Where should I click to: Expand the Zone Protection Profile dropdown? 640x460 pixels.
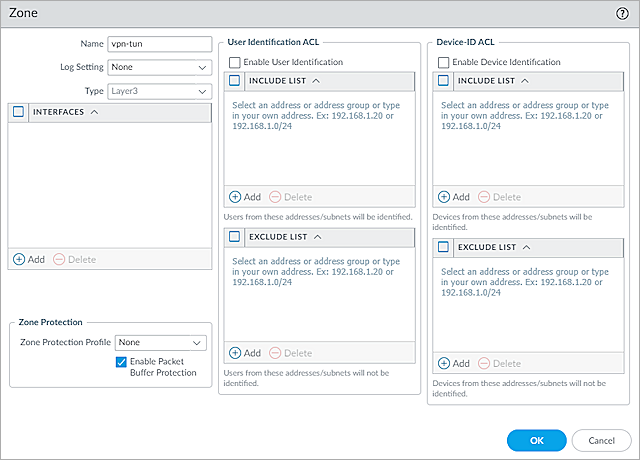pyautogui.click(x=160, y=342)
